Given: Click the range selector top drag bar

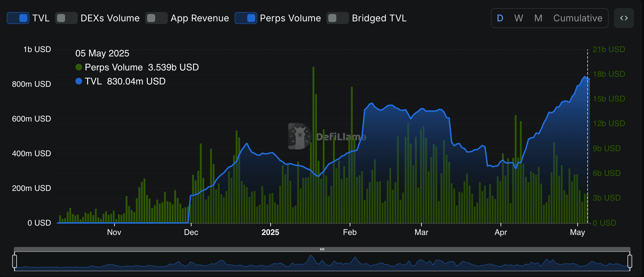Looking at the screenshot, I should 322,249.
